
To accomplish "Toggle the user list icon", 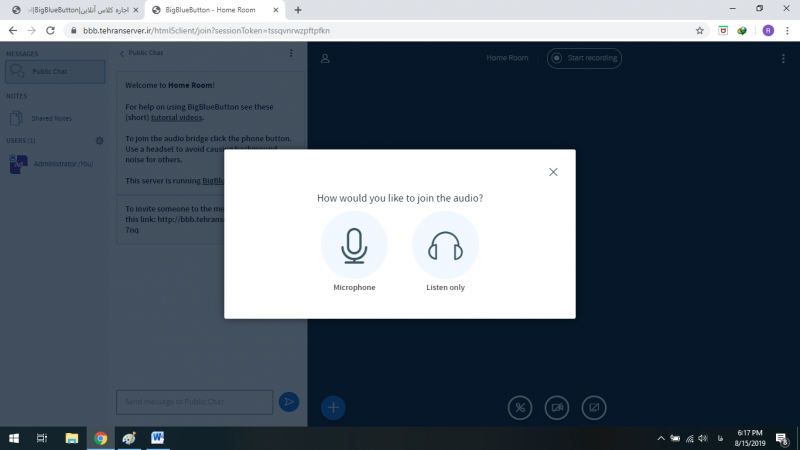I will coord(325,58).
